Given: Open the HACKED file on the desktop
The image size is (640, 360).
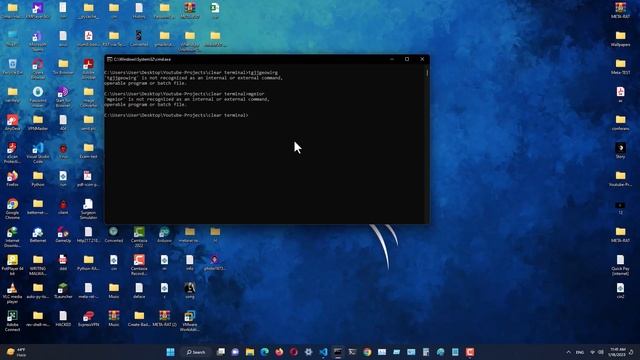Looking at the screenshot, I should coord(63,318).
